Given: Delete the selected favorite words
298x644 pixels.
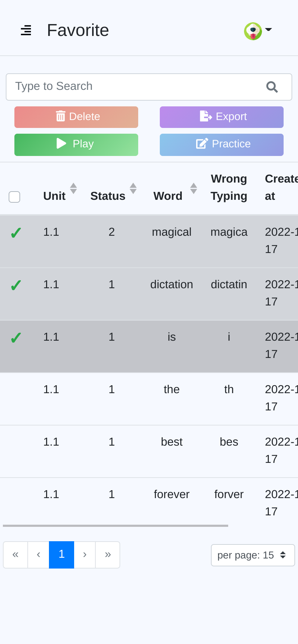Looking at the screenshot, I should click(76, 117).
